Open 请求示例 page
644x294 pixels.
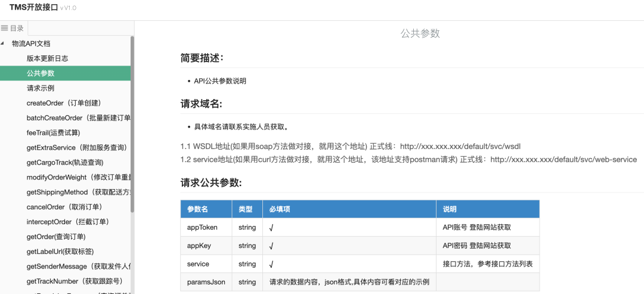click(x=41, y=88)
